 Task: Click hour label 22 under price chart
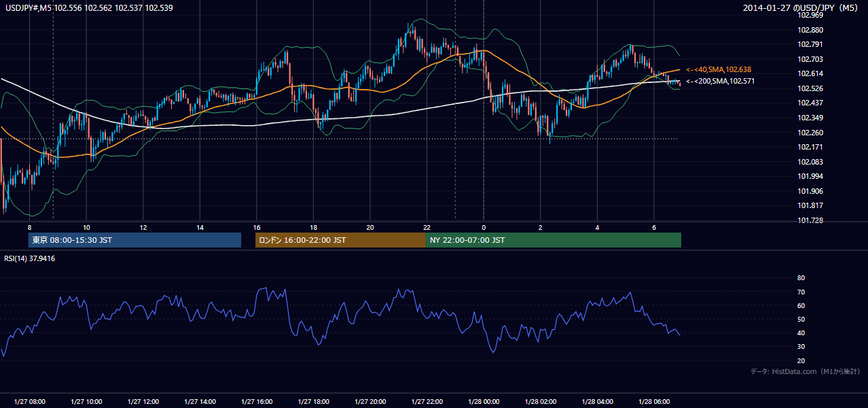tap(427, 227)
